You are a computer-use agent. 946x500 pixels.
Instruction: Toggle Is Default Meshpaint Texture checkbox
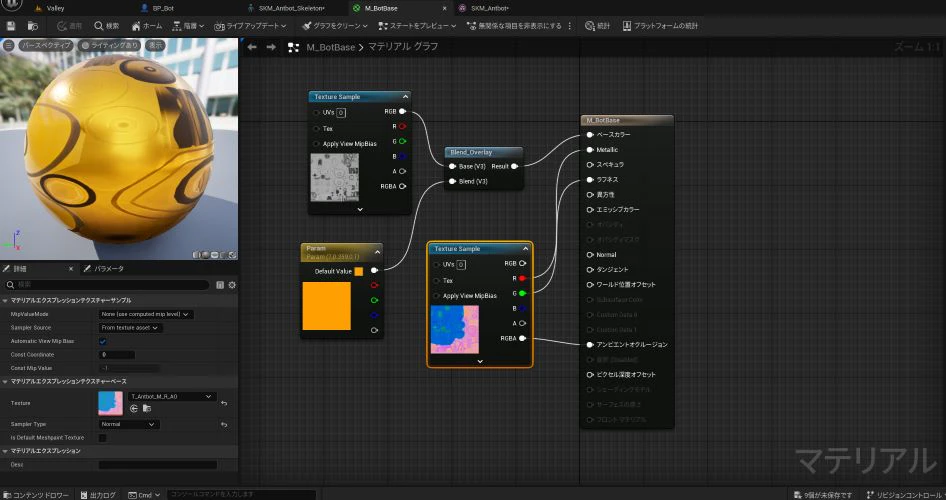103,438
